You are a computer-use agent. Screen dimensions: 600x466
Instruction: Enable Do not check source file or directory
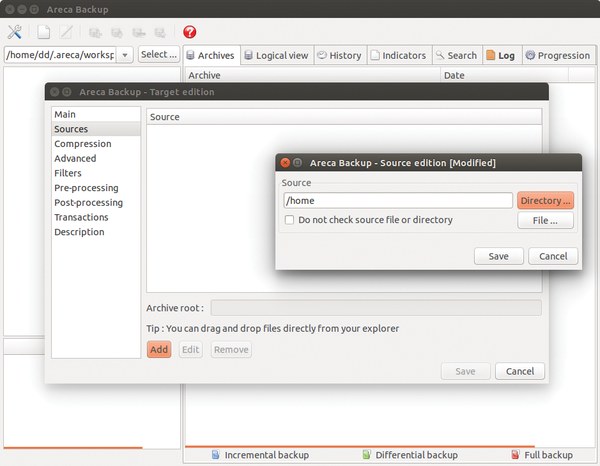pos(290,220)
